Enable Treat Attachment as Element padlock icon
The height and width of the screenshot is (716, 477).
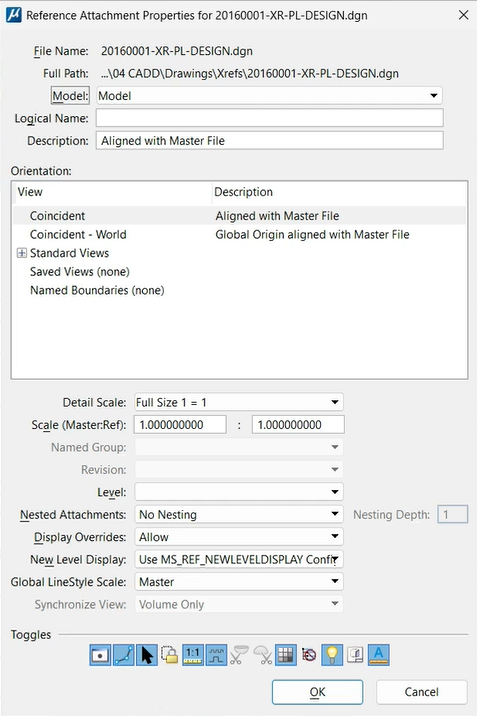[170, 655]
